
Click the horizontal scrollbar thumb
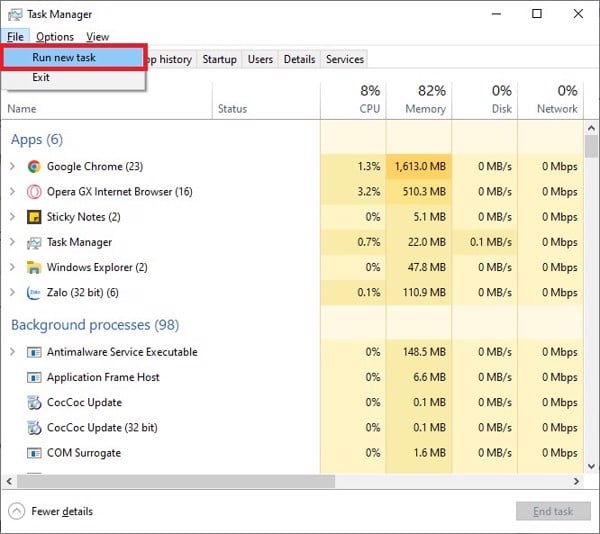click(x=176, y=482)
